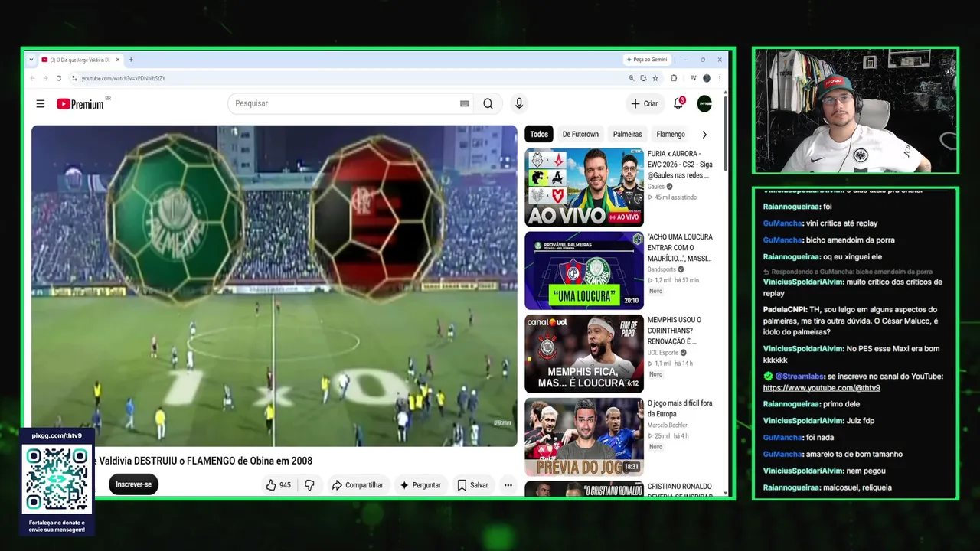980x551 pixels.
Task: Go forward in the browser
Action: (x=45, y=78)
